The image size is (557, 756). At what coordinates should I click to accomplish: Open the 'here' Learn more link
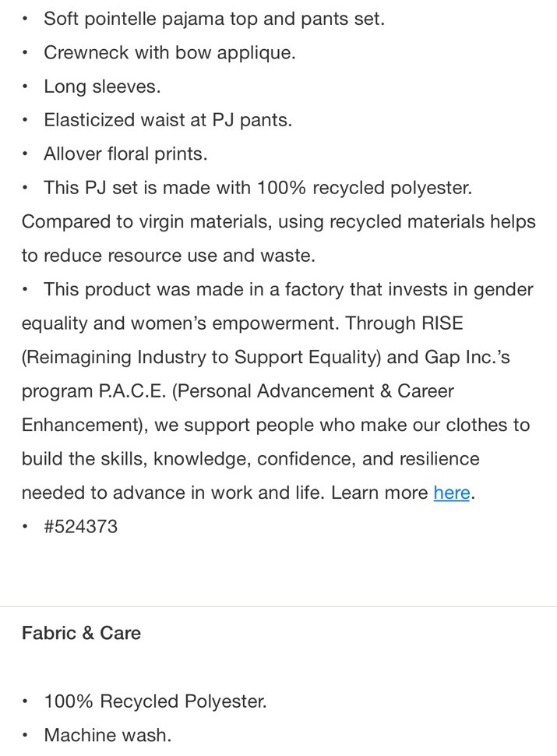(x=452, y=493)
